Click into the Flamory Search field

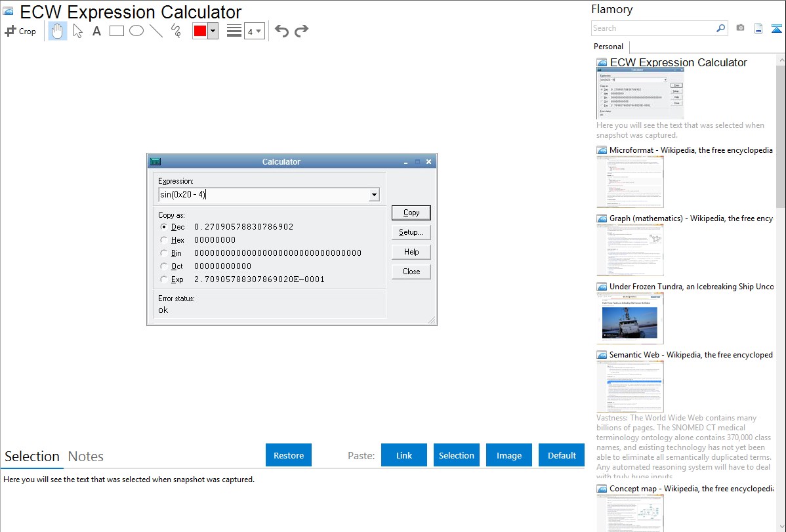pyautogui.click(x=653, y=28)
